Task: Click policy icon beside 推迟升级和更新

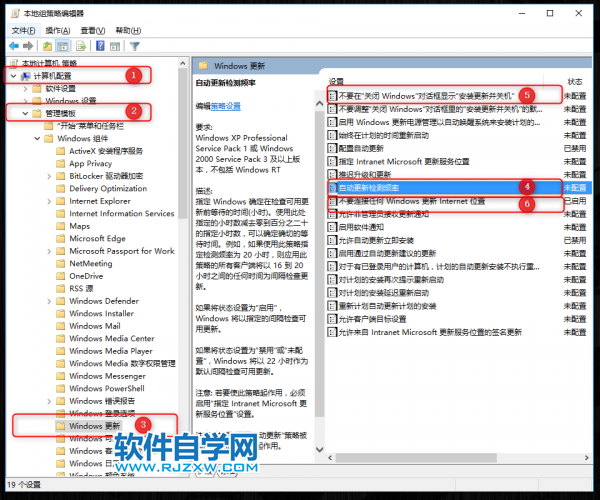Action: tap(332, 175)
